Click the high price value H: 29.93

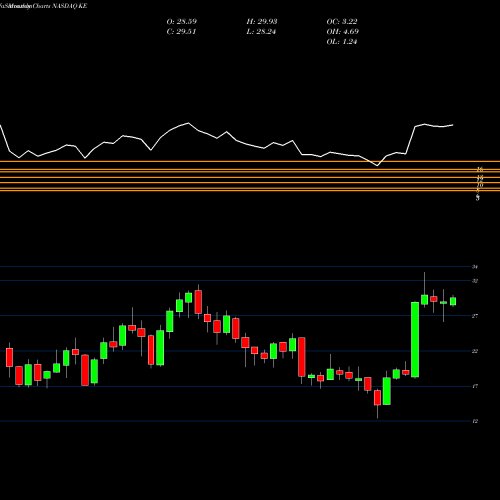click(262, 22)
